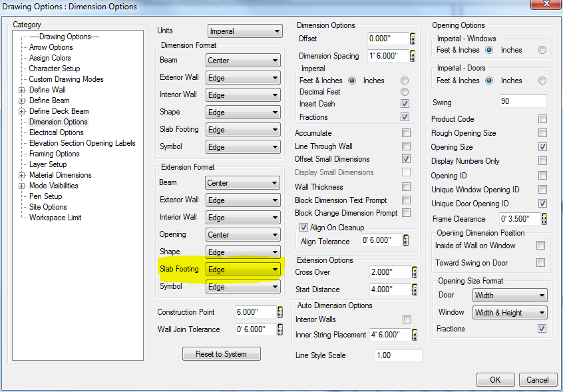
Task: Open Dimension Format Beam dropdown
Action: coord(243,61)
